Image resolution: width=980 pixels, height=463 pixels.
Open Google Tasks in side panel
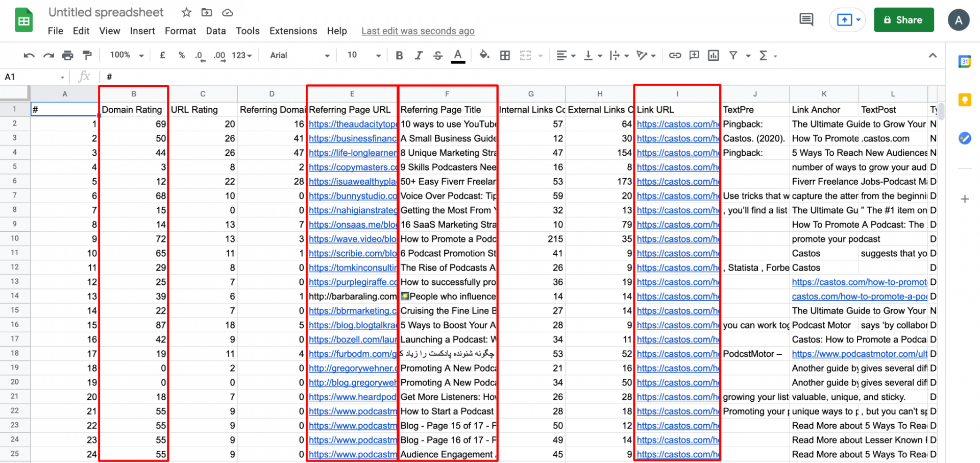[964, 138]
